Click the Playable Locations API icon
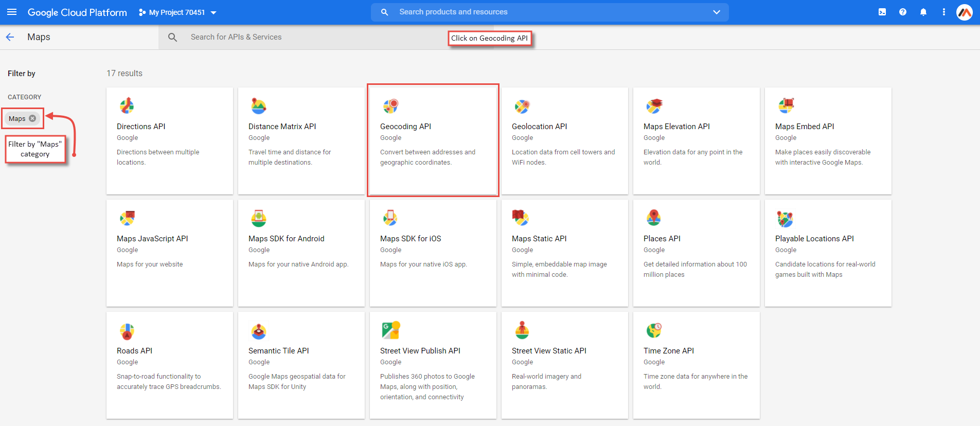 (x=785, y=219)
